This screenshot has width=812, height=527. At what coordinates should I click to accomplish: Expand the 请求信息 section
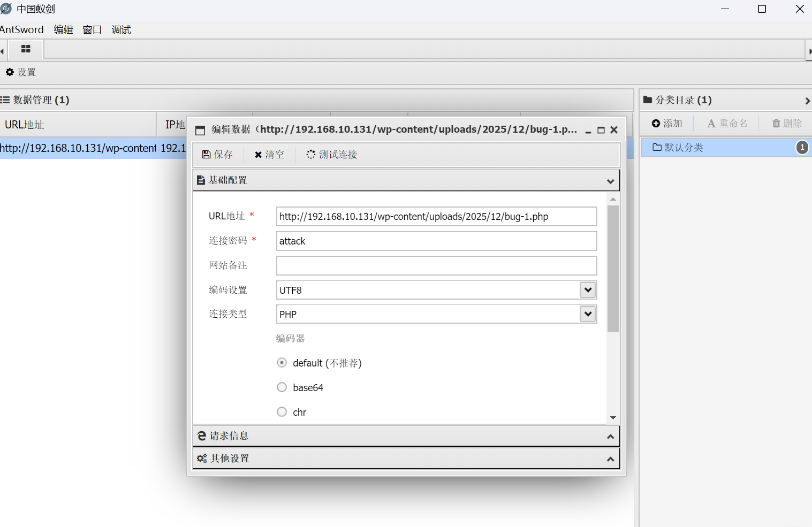[610, 436]
